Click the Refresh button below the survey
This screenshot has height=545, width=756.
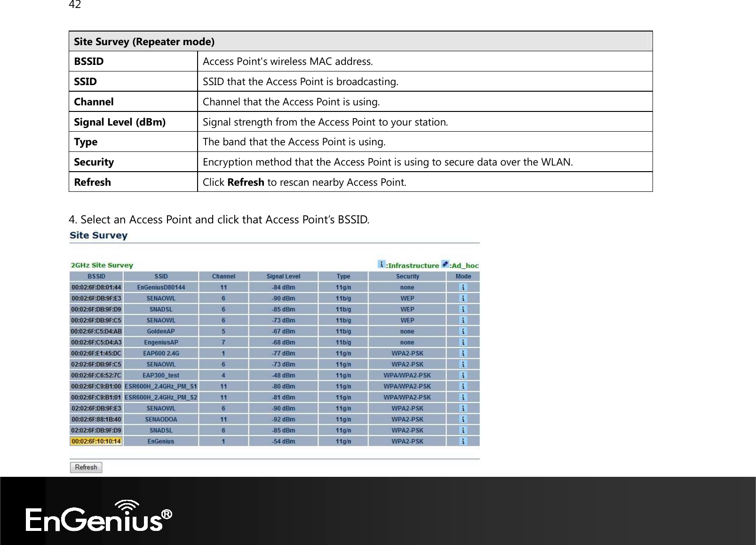pos(86,467)
